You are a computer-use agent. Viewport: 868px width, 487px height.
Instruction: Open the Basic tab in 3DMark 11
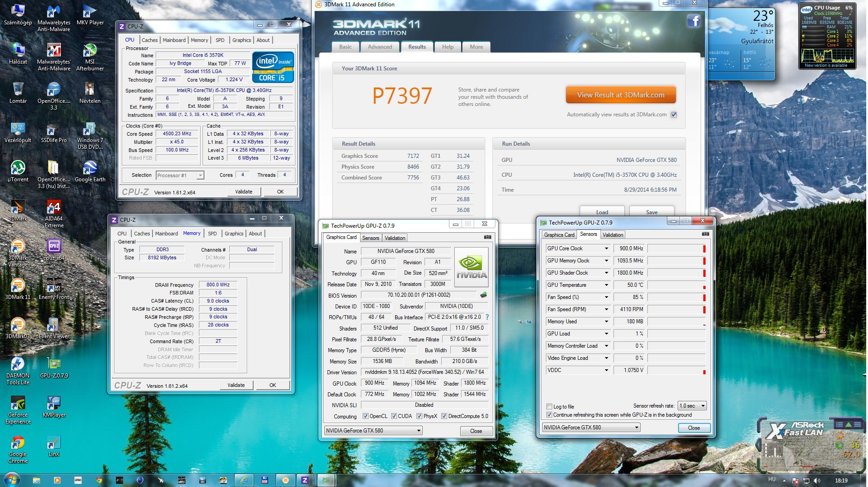click(346, 47)
